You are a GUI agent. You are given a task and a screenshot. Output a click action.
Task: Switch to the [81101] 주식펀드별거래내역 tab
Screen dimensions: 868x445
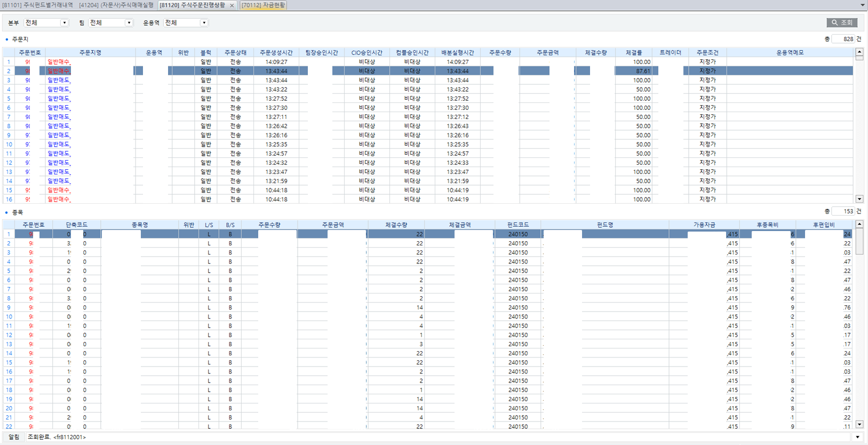[37, 5]
